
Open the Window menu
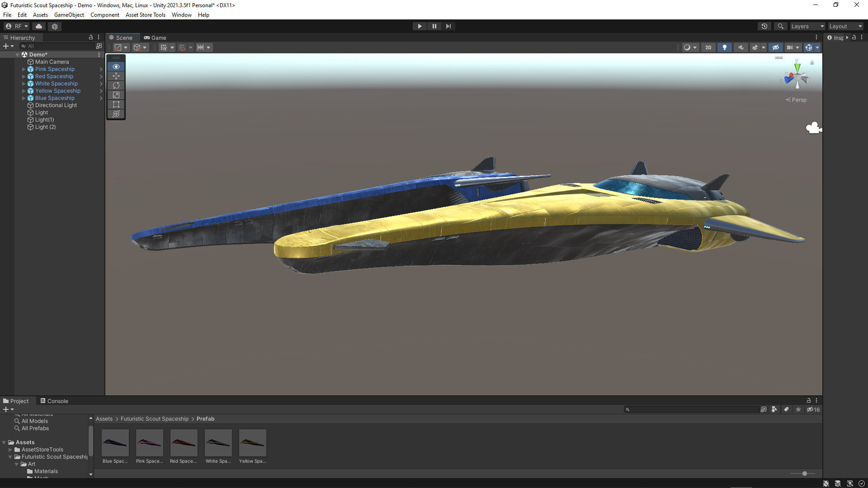click(x=182, y=15)
